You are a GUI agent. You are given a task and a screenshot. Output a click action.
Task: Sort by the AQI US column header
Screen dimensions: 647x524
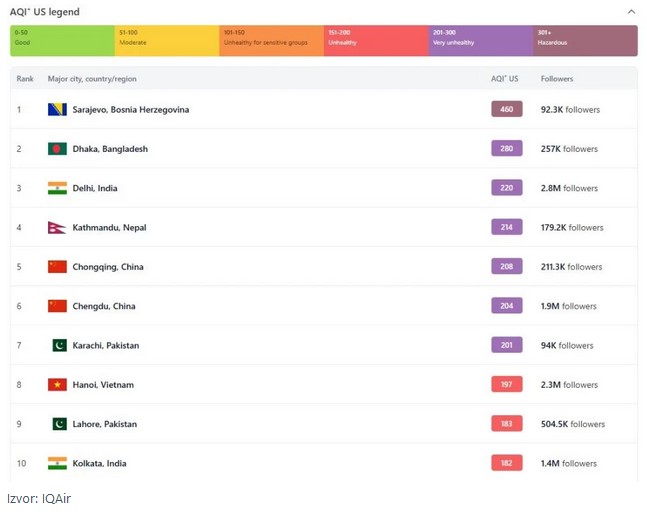(x=505, y=78)
